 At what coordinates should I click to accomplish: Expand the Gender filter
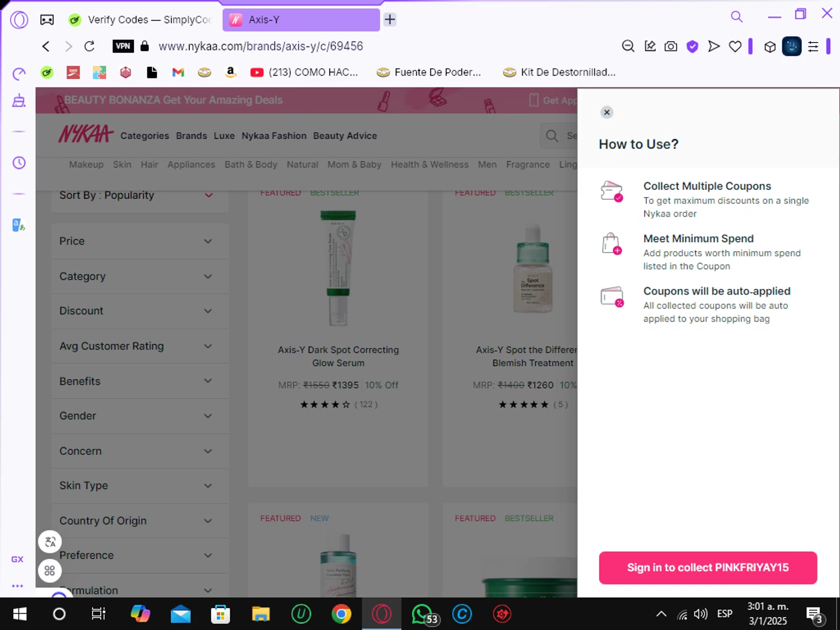pos(140,416)
